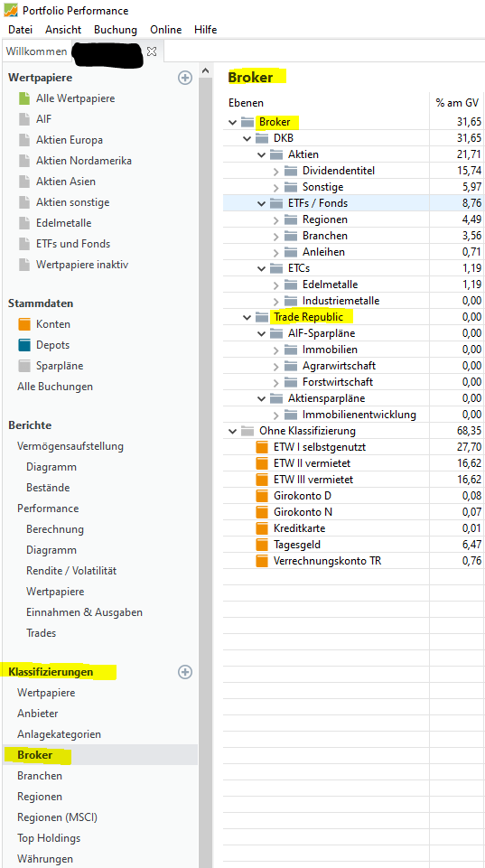The width and height of the screenshot is (485, 868).
Task: Open the Hilfe menu
Action: tap(205, 29)
